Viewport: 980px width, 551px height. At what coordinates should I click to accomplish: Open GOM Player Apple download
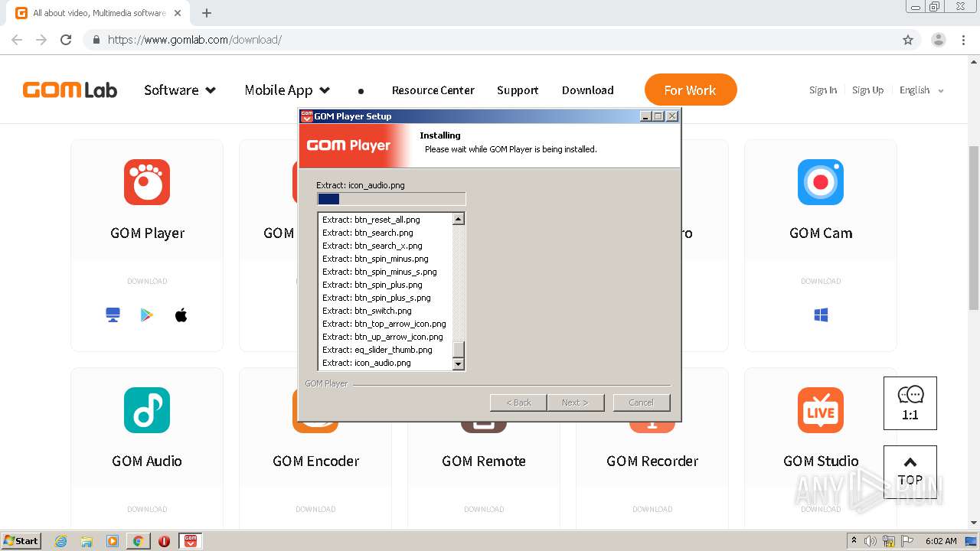181,315
